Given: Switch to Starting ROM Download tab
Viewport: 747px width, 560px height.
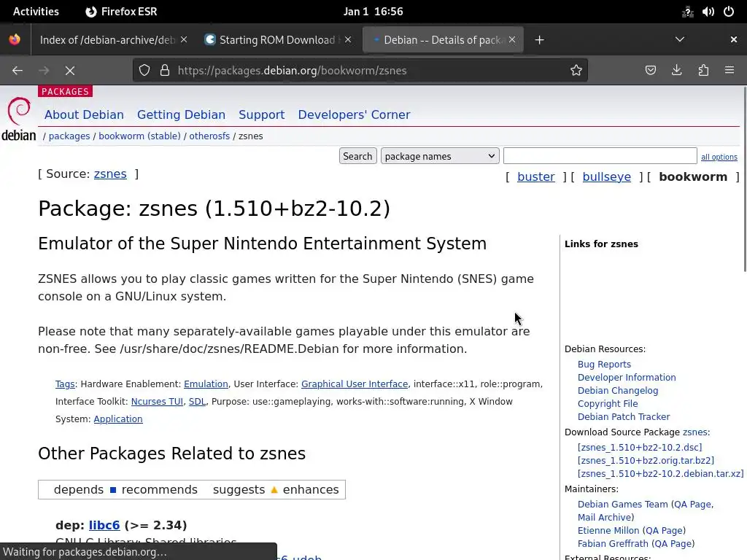Looking at the screenshot, I should click(277, 40).
